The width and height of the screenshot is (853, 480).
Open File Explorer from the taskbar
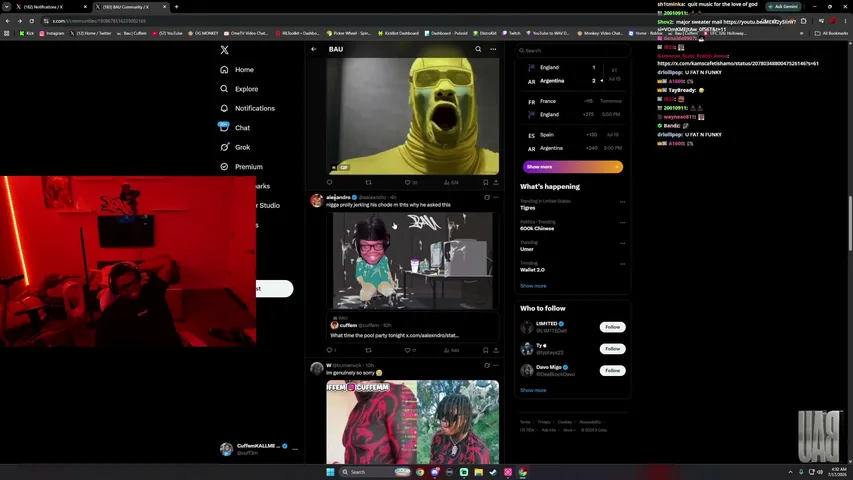[478, 472]
